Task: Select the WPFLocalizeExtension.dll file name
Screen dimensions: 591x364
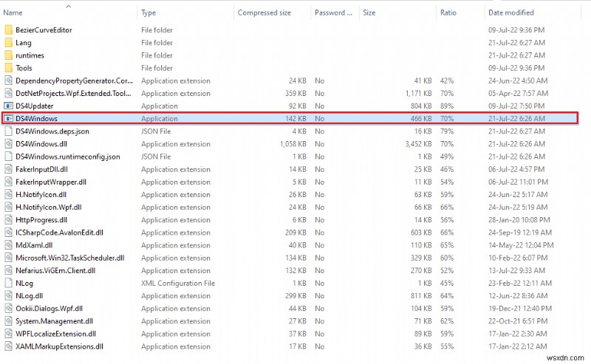Action: [x=56, y=334]
